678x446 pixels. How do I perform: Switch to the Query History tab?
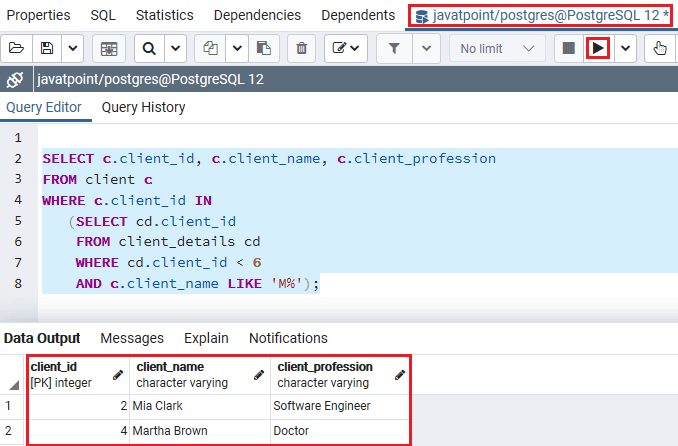point(143,107)
